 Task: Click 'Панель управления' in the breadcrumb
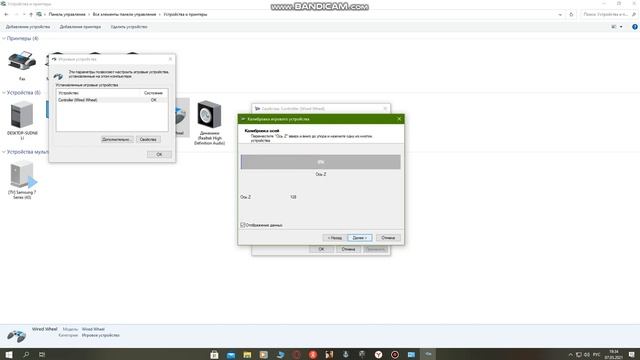tap(67, 14)
